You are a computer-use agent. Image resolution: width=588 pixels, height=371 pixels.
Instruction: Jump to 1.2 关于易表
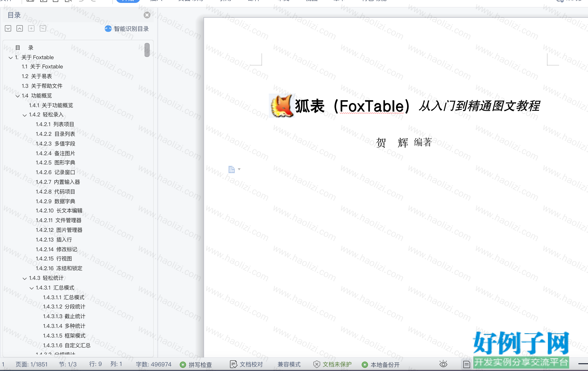tap(37, 76)
